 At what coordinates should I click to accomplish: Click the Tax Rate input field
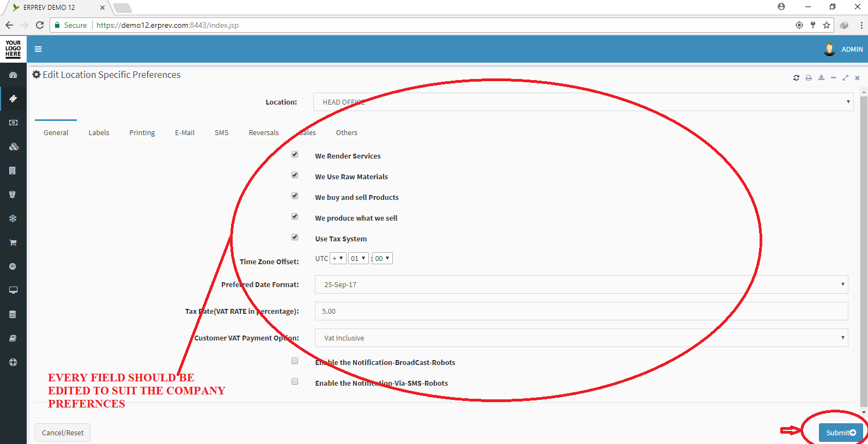pyautogui.click(x=581, y=311)
